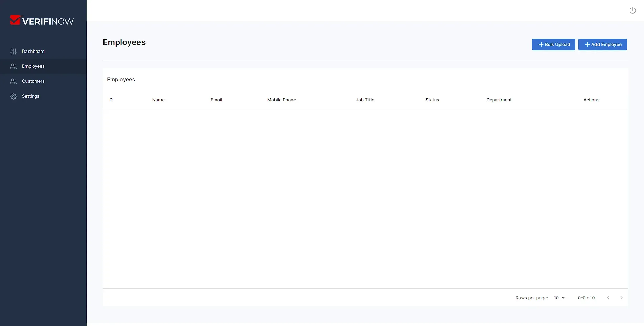Navigate to the Dashboard menu item

click(33, 52)
